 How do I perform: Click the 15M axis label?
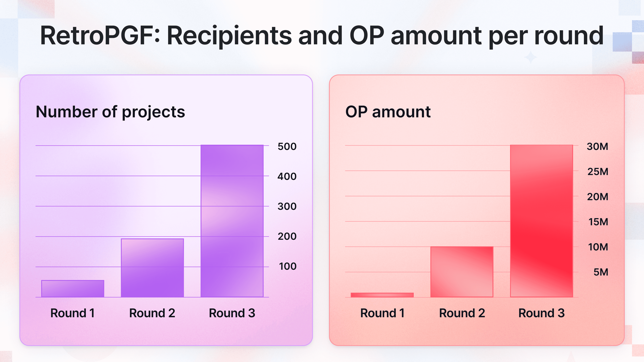(598, 222)
